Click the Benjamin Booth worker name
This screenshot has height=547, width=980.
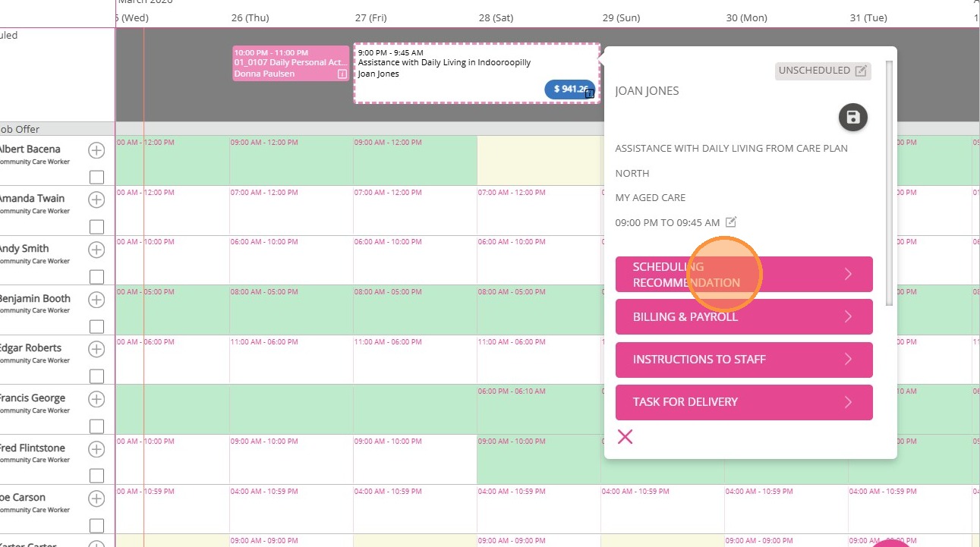pos(34,298)
